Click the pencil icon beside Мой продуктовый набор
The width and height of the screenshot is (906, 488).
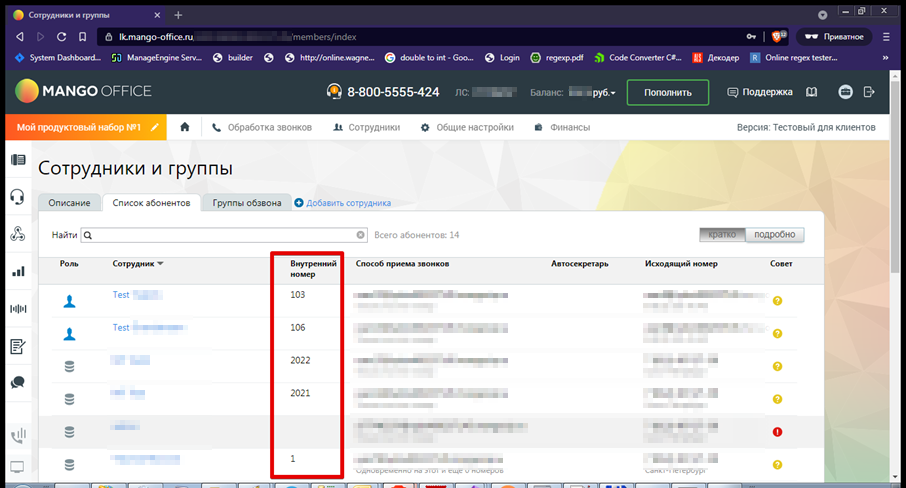click(x=154, y=127)
